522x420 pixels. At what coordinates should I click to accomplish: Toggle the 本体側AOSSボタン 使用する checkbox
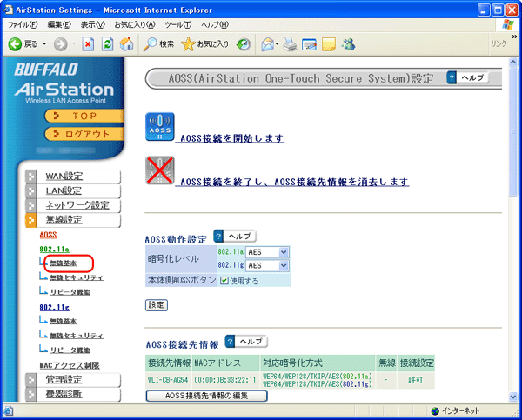[x=224, y=280]
